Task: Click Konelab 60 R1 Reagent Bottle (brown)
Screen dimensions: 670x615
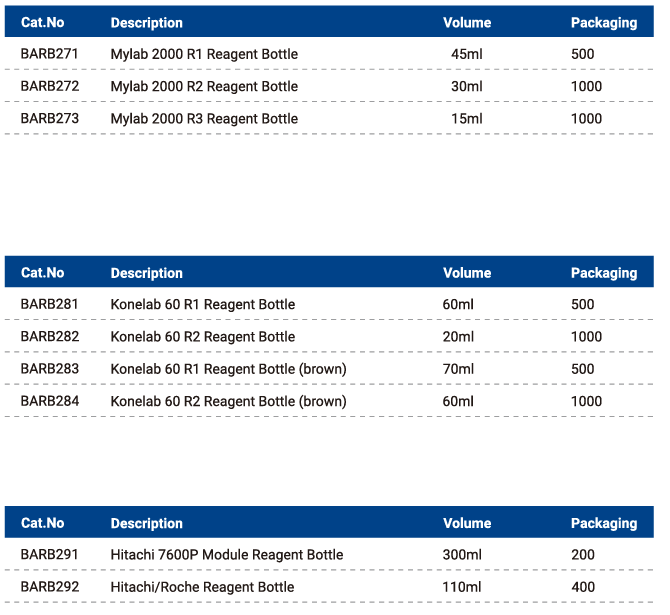Action: tap(228, 369)
